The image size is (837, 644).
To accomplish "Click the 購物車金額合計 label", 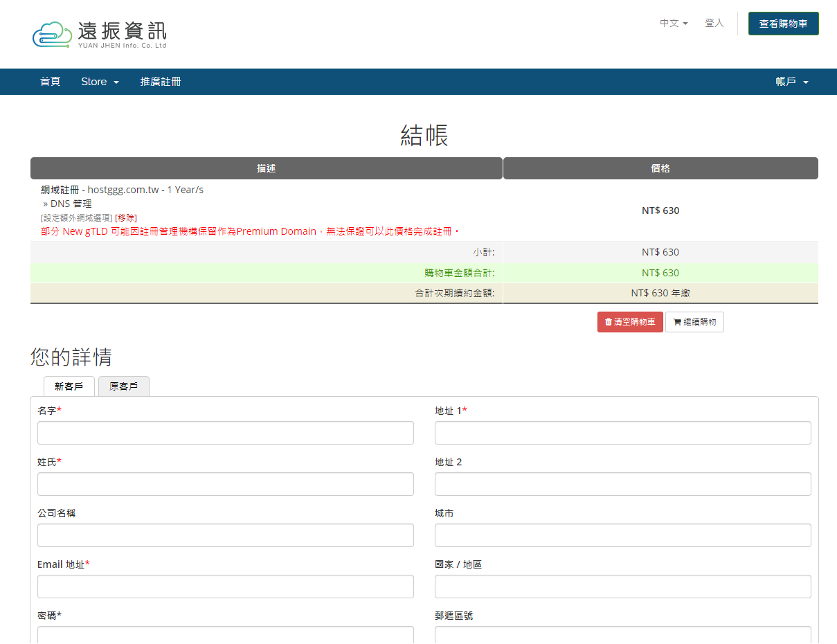I will click(x=460, y=273).
